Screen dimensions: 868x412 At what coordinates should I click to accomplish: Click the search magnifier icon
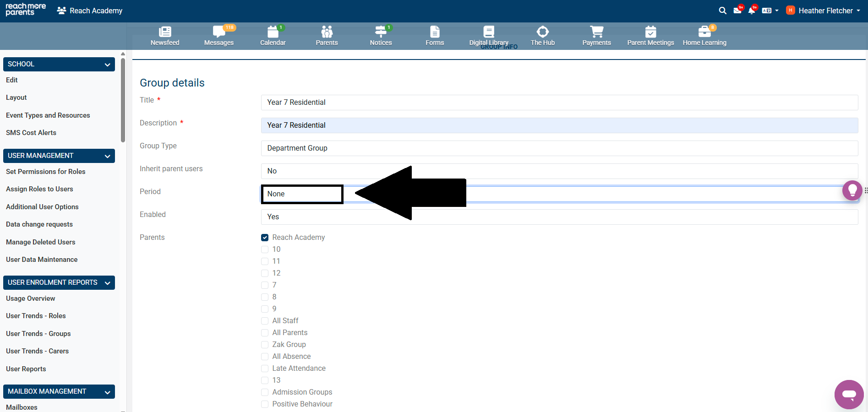723,11
